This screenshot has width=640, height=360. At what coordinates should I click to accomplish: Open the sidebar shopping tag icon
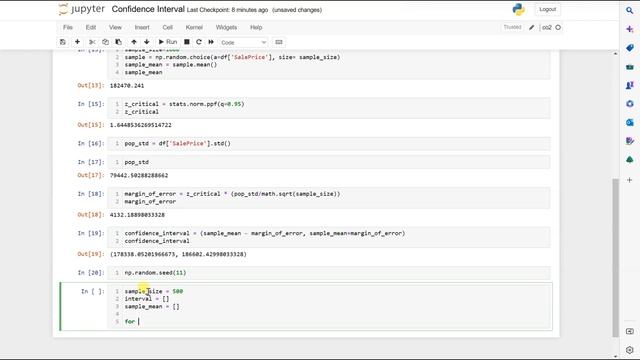point(629,48)
